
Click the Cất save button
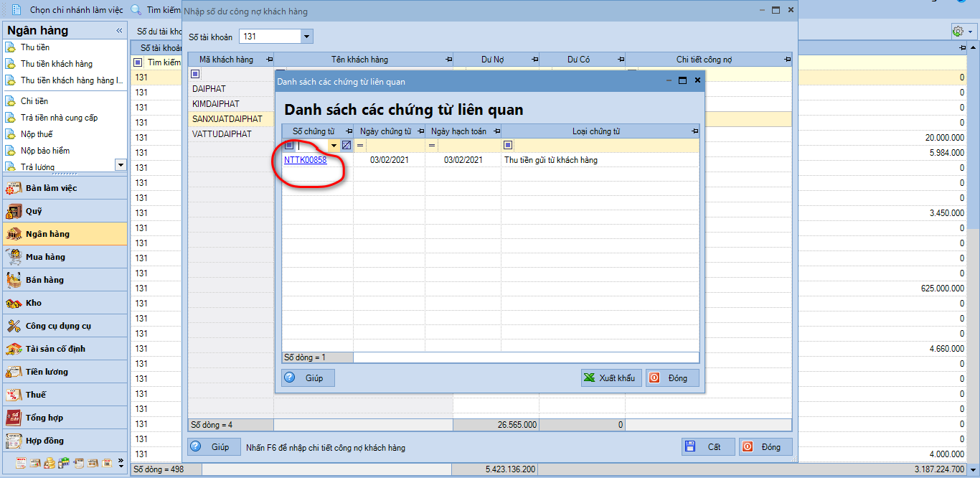point(708,446)
